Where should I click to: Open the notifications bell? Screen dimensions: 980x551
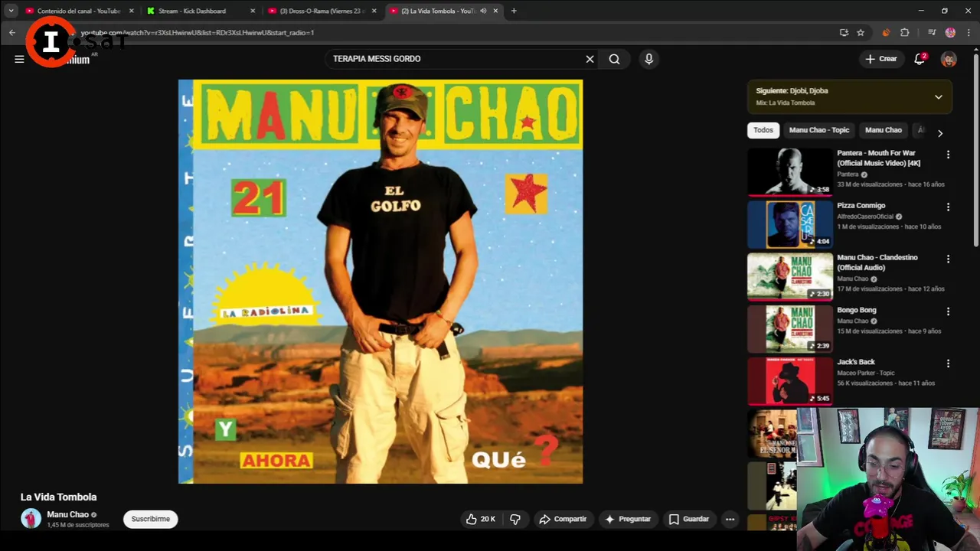coord(920,59)
